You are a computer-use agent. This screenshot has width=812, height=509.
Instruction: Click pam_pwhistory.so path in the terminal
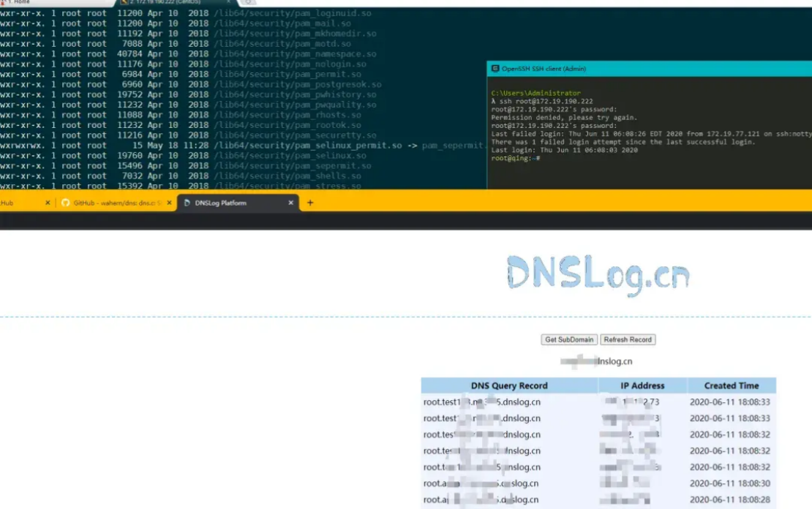296,95
